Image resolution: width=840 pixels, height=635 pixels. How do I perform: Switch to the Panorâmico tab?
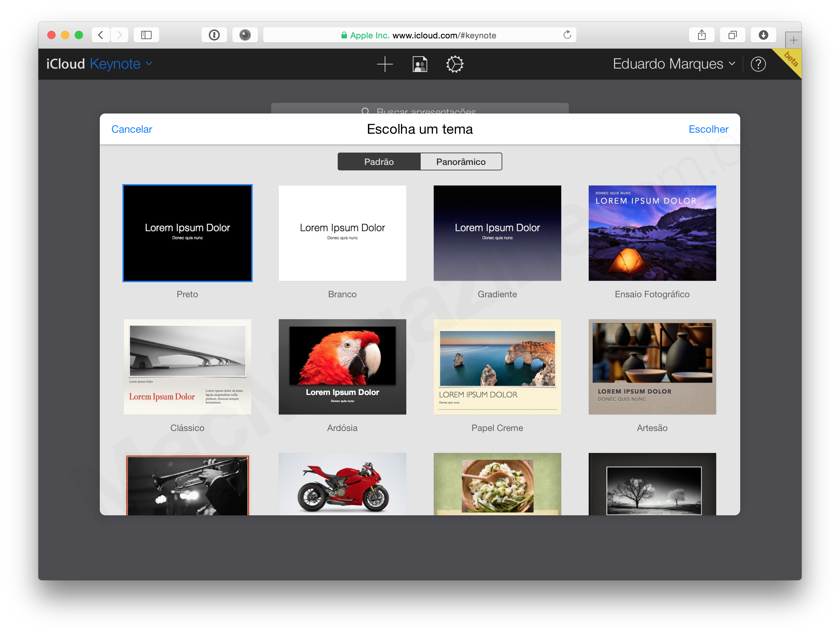(461, 161)
